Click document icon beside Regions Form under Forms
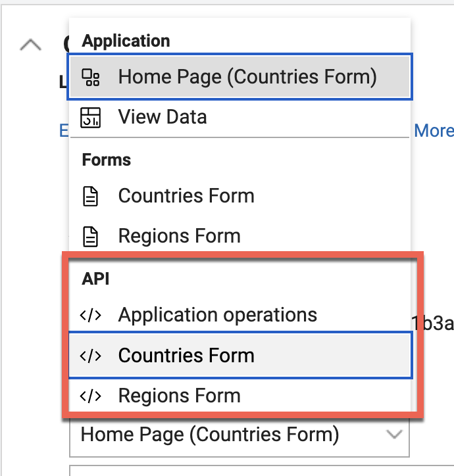Viewport: 454px width, 476px height. (x=90, y=236)
